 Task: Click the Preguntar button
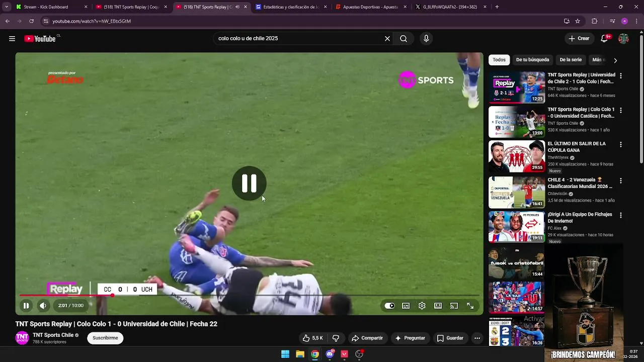point(411,338)
